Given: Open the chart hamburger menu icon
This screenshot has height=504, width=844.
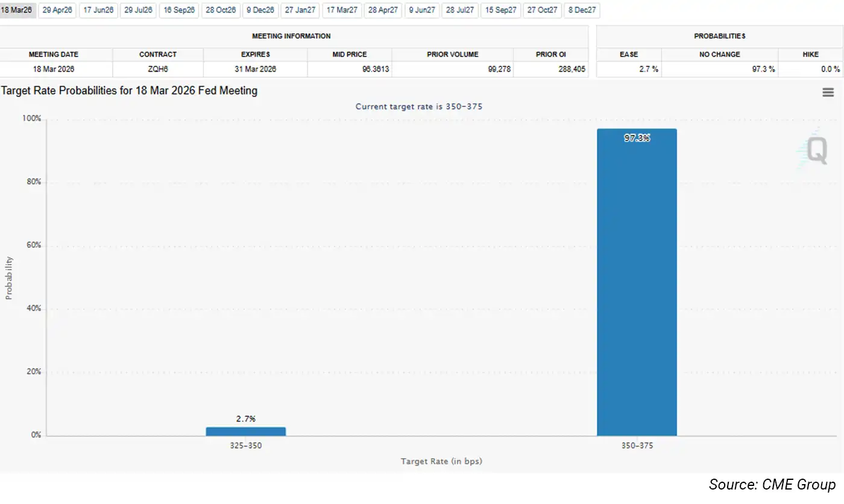Looking at the screenshot, I should pyautogui.click(x=828, y=92).
